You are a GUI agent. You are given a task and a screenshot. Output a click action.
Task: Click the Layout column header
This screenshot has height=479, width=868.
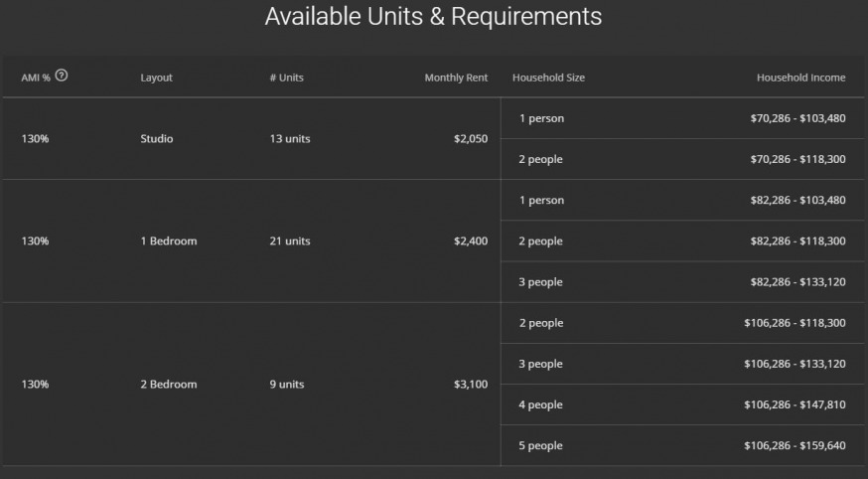pyautogui.click(x=156, y=79)
